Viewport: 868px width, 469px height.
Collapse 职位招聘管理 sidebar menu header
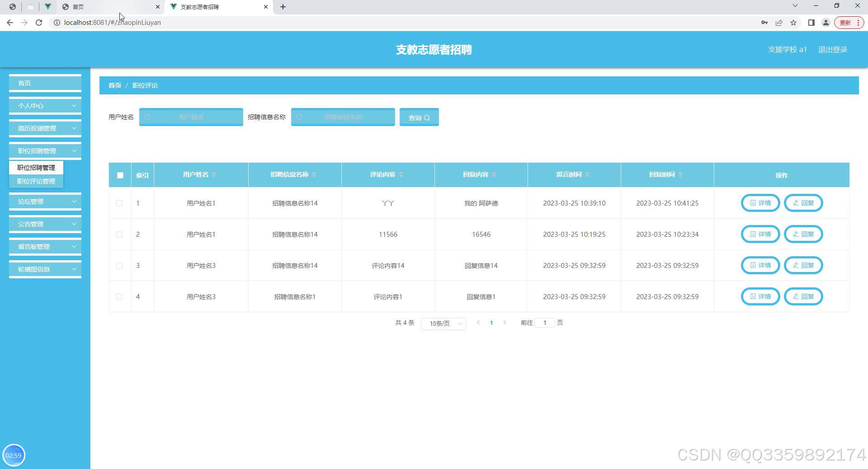[45, 151]
